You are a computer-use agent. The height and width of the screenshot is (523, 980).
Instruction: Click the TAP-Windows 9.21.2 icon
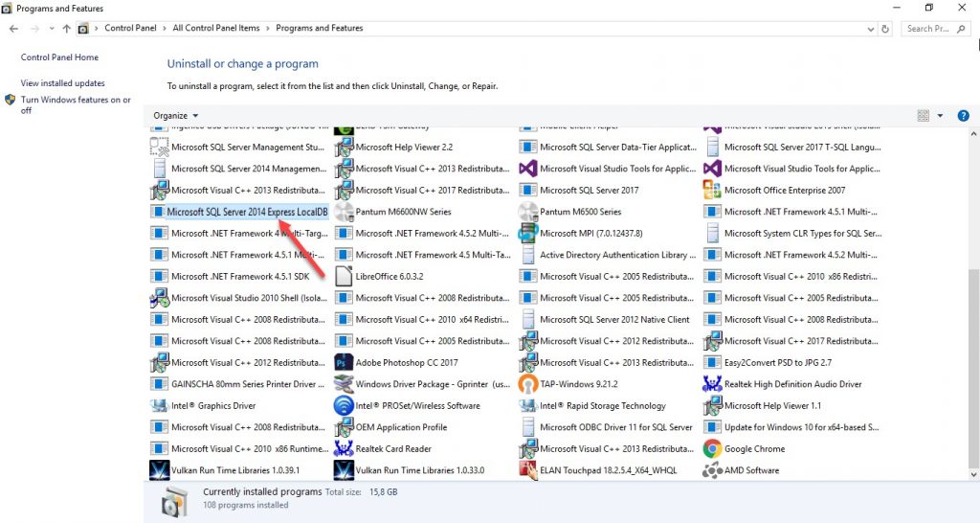pos(528,384)
